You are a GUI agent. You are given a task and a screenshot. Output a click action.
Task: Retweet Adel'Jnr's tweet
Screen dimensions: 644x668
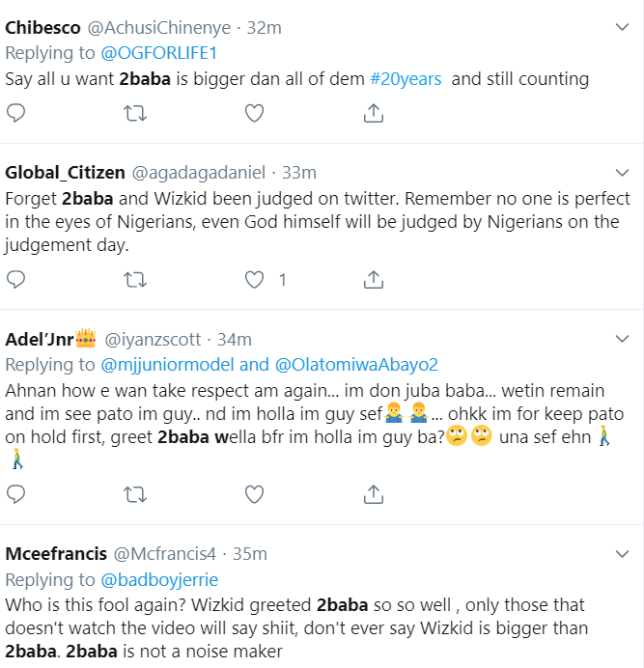pyautogui.click(x=135, y=494)
